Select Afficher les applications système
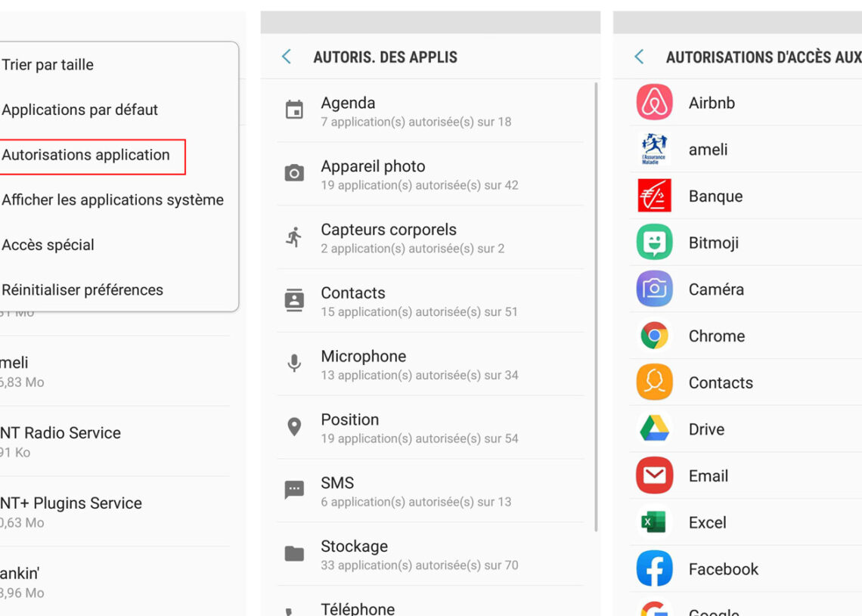 click(113, 200)
